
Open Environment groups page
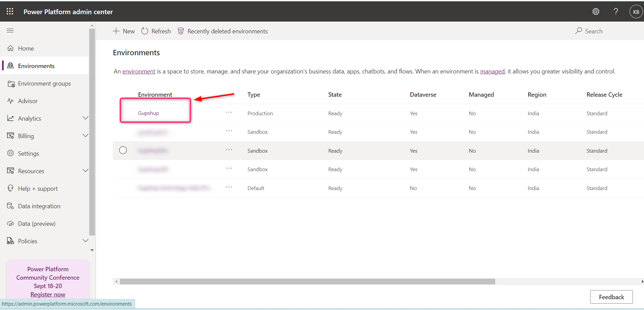45,83
